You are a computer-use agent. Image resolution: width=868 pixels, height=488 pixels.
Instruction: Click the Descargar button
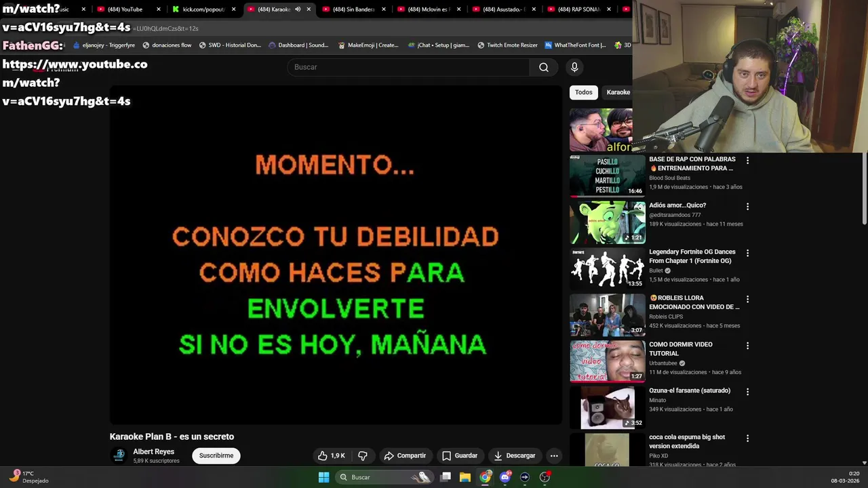[515, 455]
